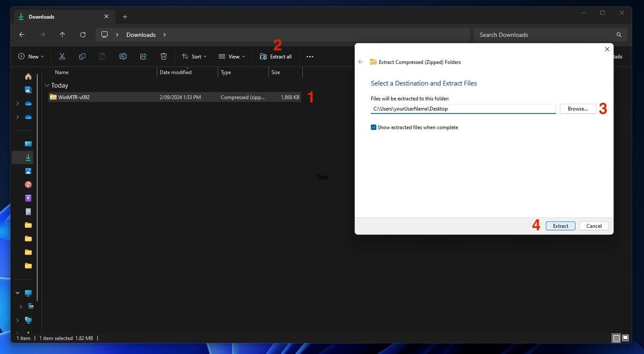644x354 pixels.
Task: Click the Delete trash icon
Action: 164,56
